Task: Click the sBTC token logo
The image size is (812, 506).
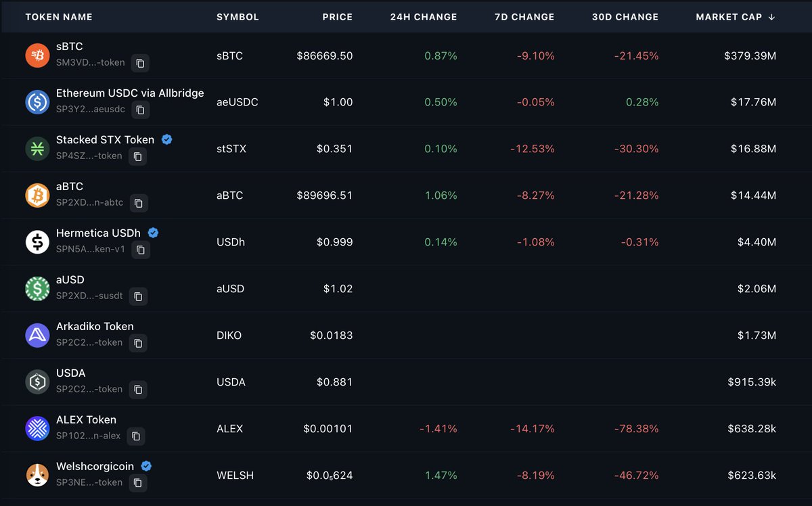Action: point(37,55)
